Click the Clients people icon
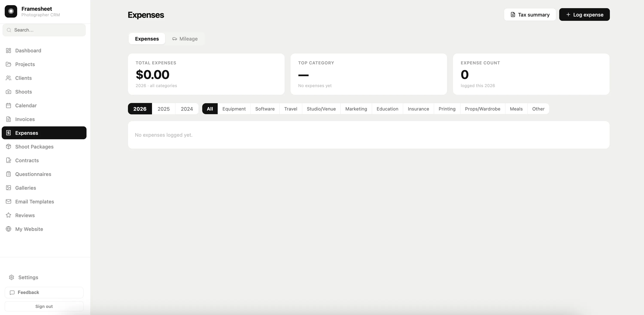The height and width of the screenshot is (315, 644). click(x=9, y=78)
